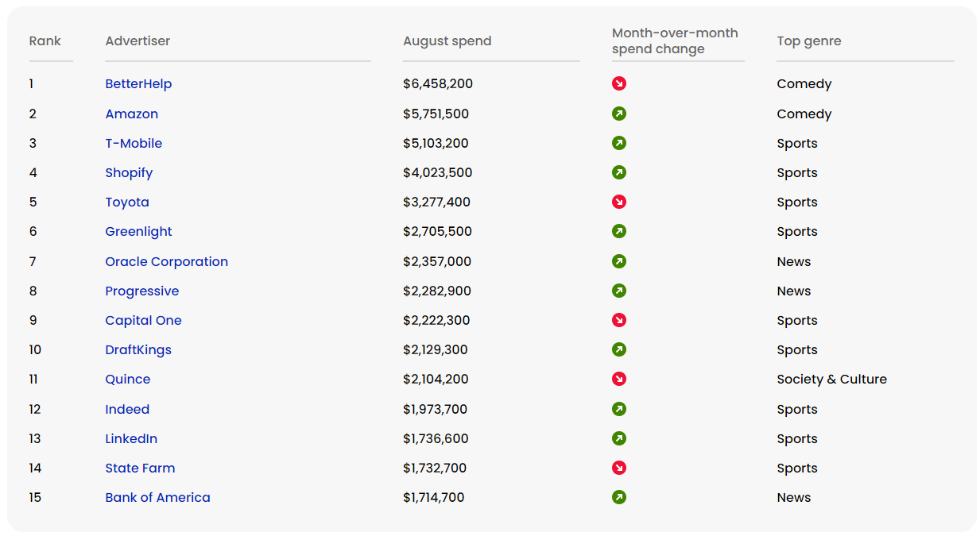Open the Greenlight advertiser link

point(138,232)
